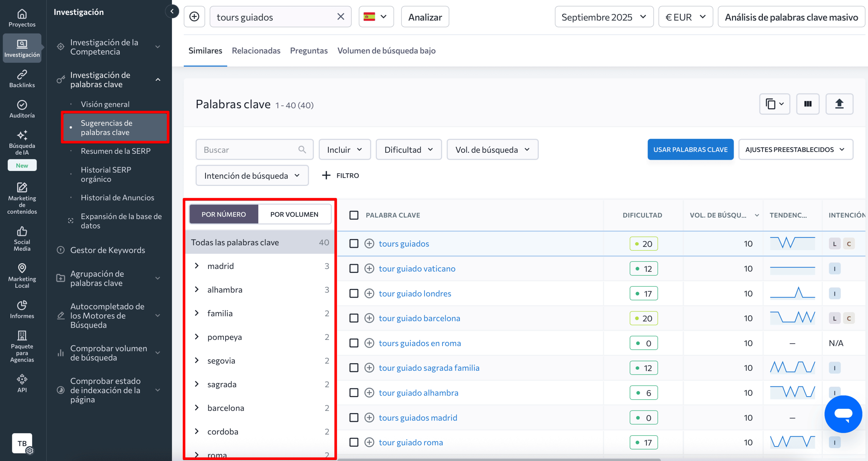Click the export upload icon button
The image size is (868, 461).
tap(839, 104)
